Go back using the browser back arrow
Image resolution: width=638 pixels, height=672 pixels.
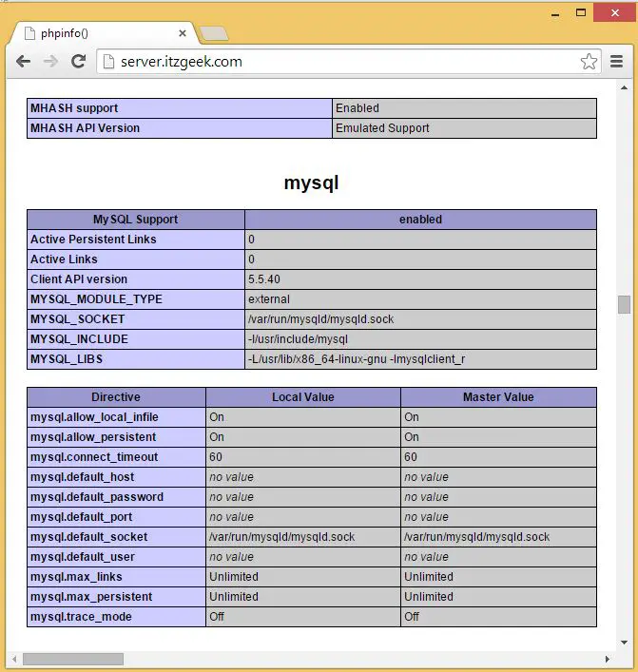23,62
